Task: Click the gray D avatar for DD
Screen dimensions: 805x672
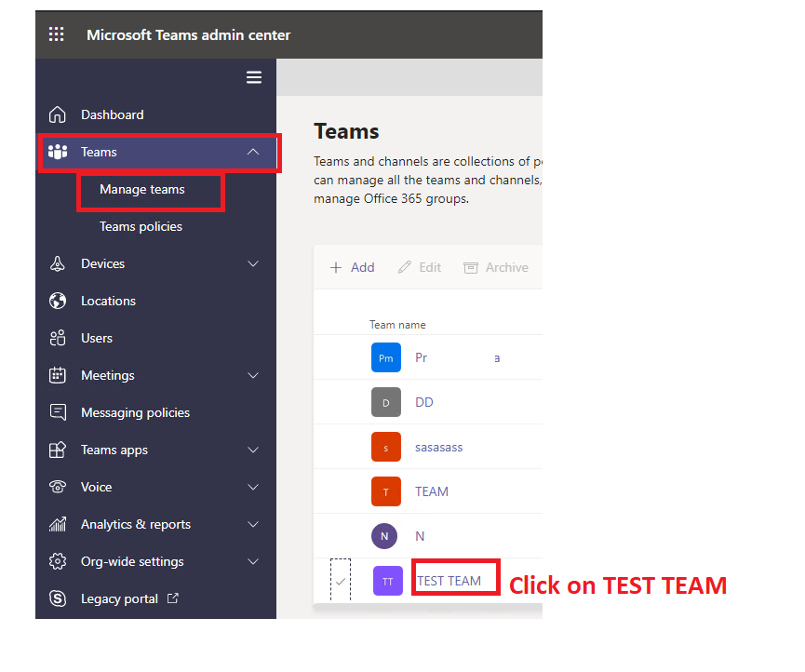Action: 386,402
